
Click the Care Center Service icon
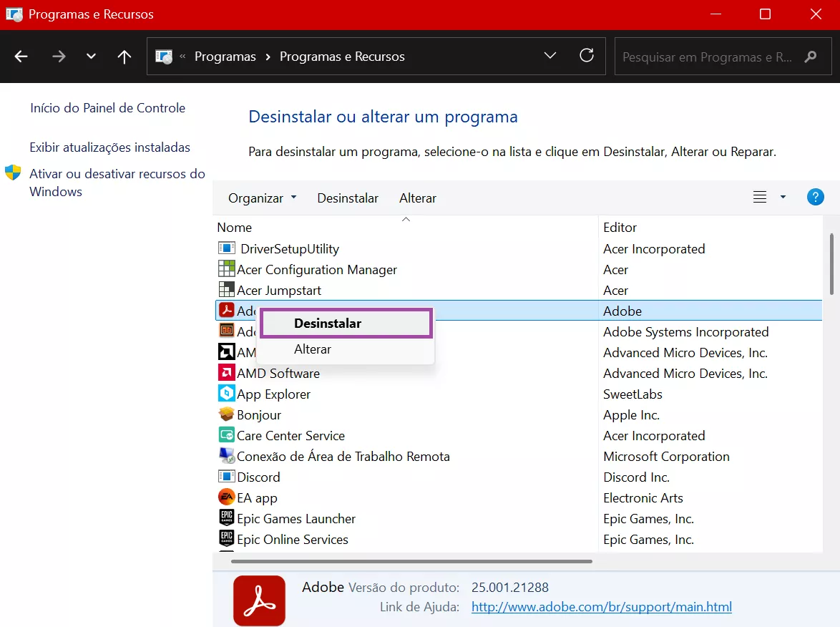pos(225,435)
